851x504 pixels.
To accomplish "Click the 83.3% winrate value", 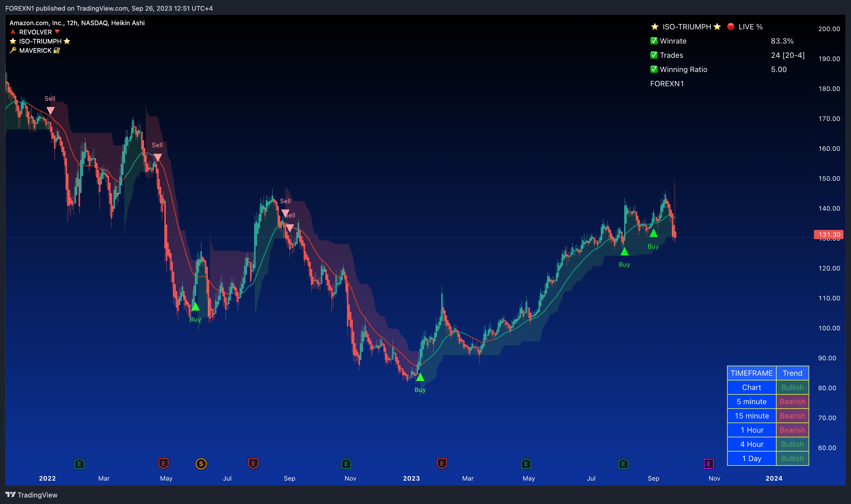I will 782,41.
